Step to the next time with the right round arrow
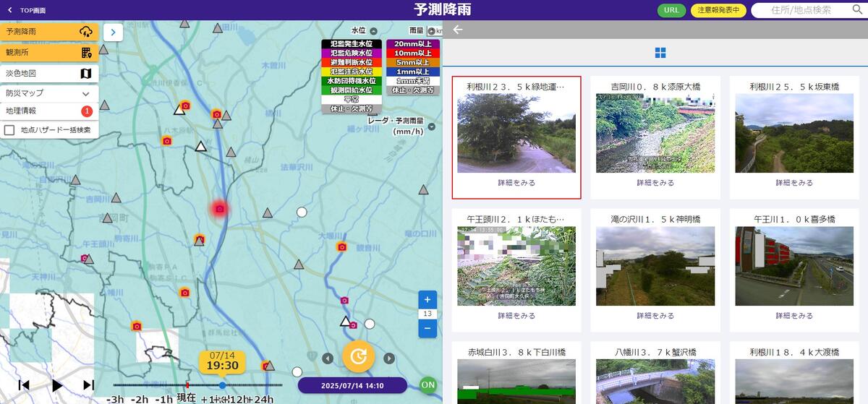868x404 pixels. pyautogui.click(x=389, y=358)
